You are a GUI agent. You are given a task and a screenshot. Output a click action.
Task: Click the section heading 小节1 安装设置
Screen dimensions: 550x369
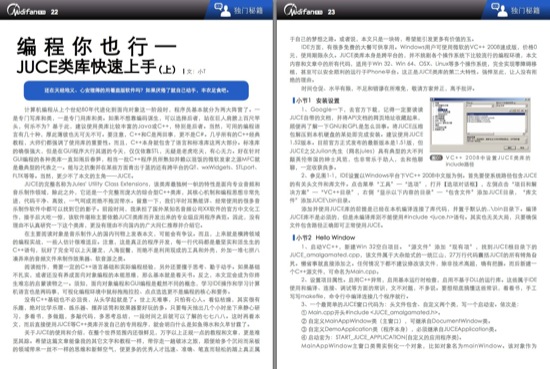pos(316,101)
